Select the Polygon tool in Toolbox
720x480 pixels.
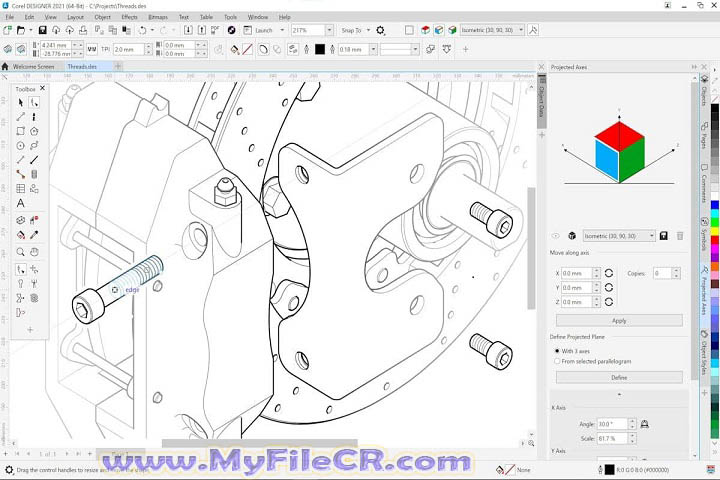coord(34,131)
